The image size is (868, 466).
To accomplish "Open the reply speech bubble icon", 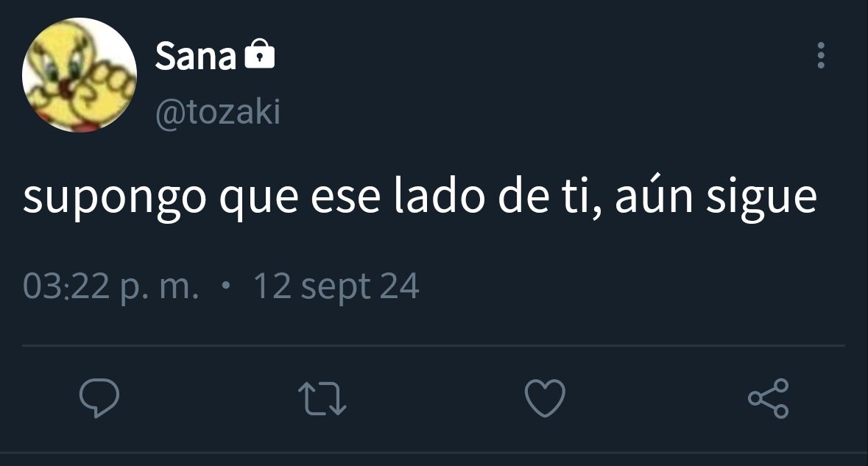I will pyautogui.click(x=99, y=398).
